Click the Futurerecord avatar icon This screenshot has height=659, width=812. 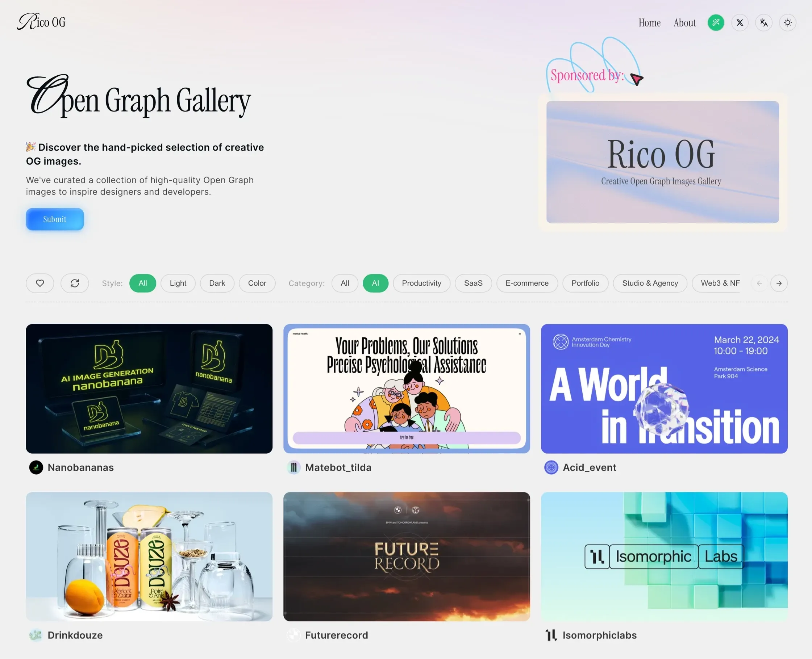[293, 635]
